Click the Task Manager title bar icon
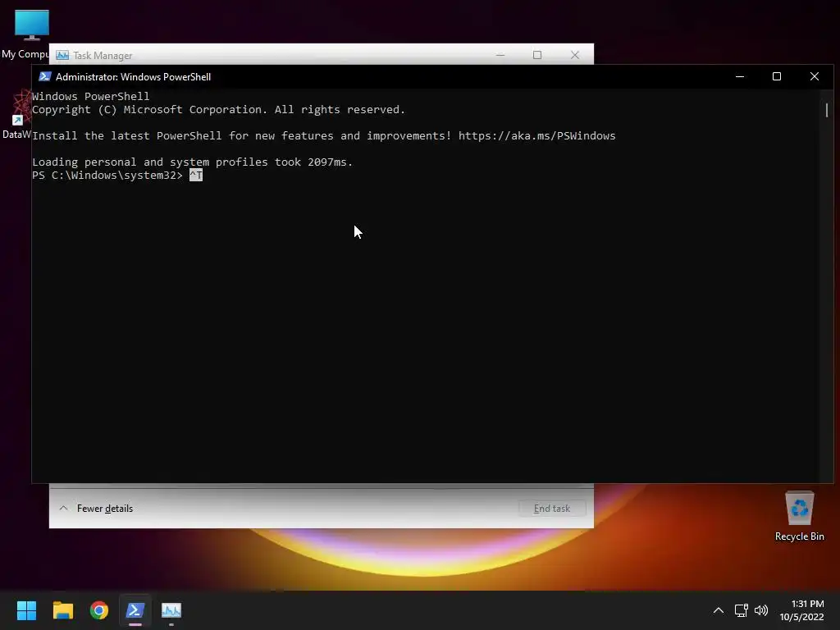 pos(62,55)
